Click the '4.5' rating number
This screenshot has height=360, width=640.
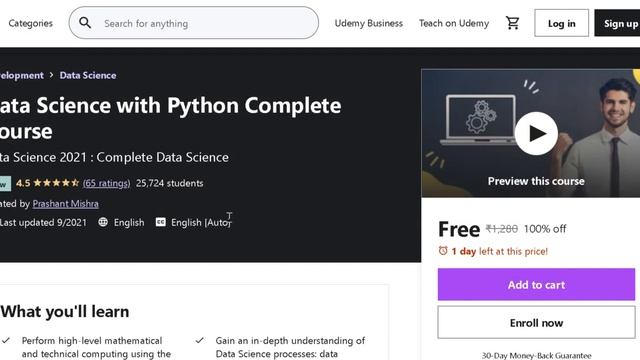coord(23,183)
